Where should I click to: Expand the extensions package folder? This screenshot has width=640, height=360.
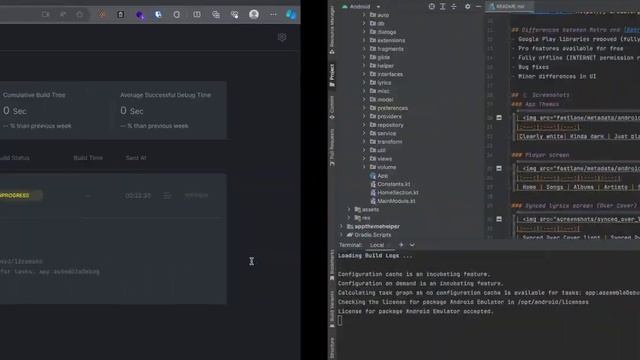pos(364,40)
